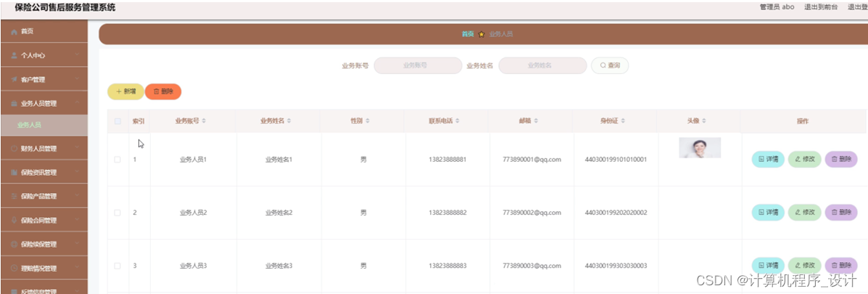Click the 理赔情况管理 clock icon
Screen dimensions: 868x294
pos(15,269)
